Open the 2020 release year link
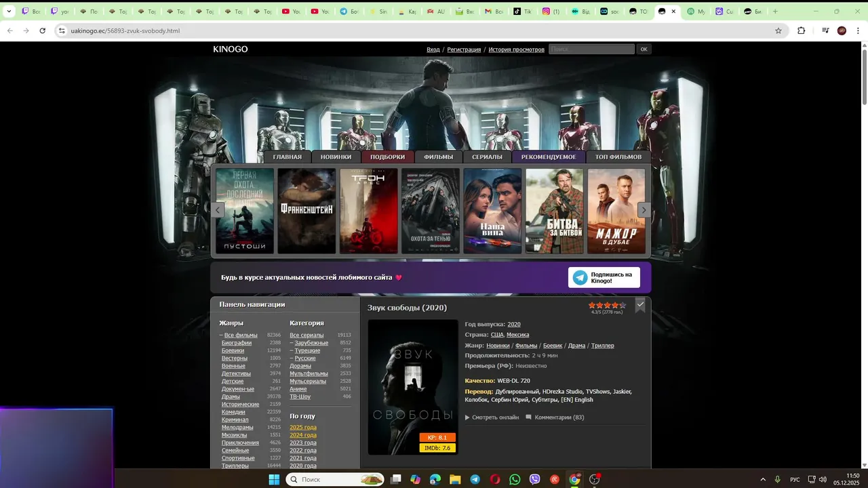868x488 pixels. point(514,324)
